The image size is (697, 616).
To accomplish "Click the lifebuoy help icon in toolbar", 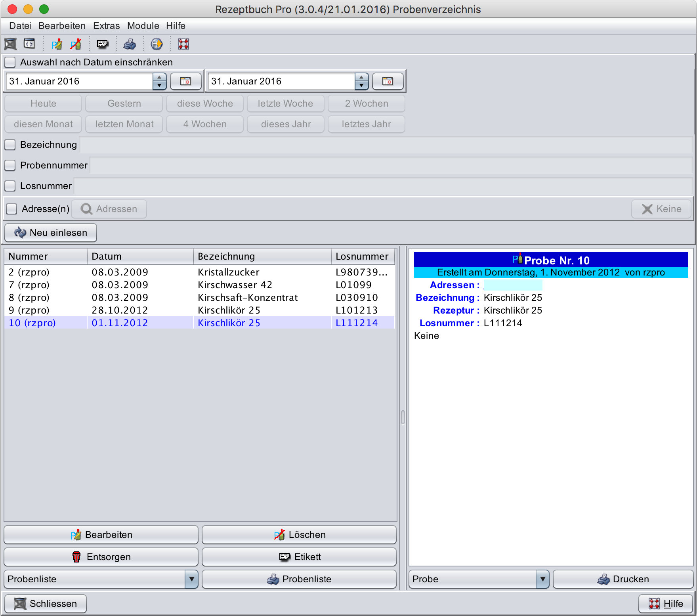I will coord(183,44).
